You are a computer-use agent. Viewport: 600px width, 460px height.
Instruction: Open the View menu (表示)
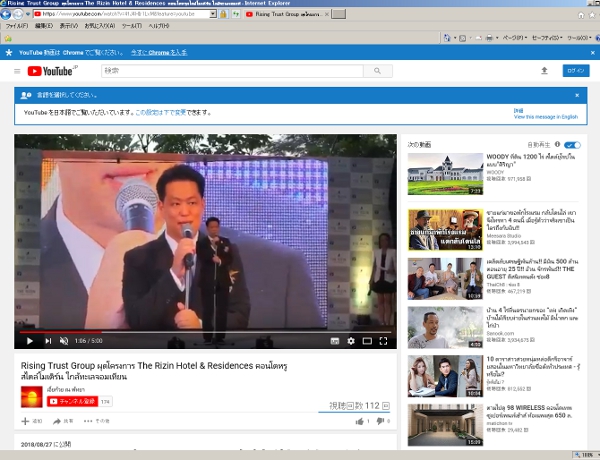point(68,26)
